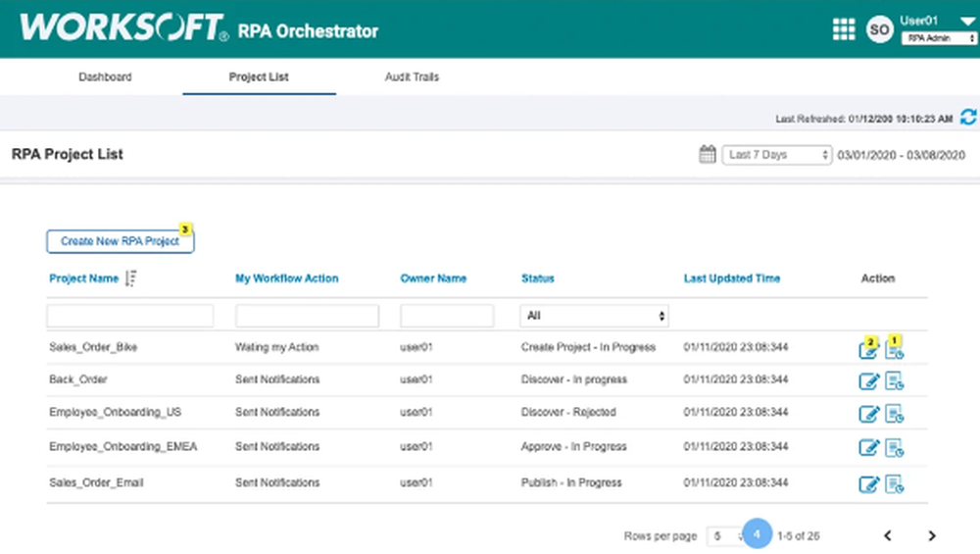Click 'Approve - In Progress' status cell
Image resolution: width=980 pixels, height=554 pixels.
pos(573,446)
